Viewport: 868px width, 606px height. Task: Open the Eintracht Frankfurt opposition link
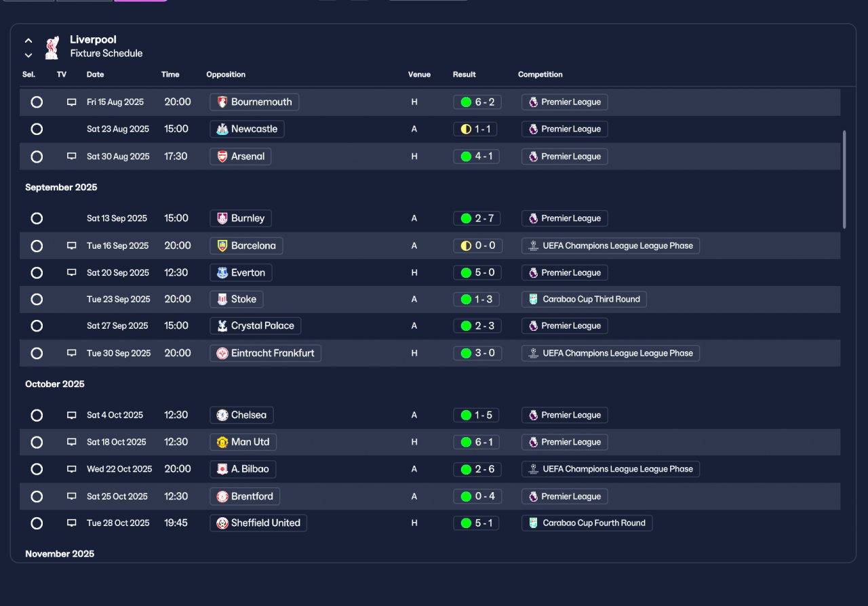(x=265, y=353)
